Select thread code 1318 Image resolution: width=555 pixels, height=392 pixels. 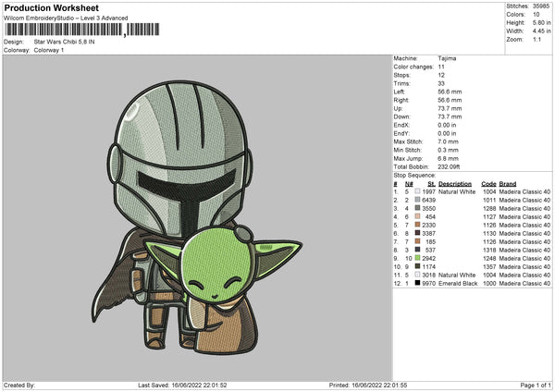pyautogui.click(x=489, y=251)
